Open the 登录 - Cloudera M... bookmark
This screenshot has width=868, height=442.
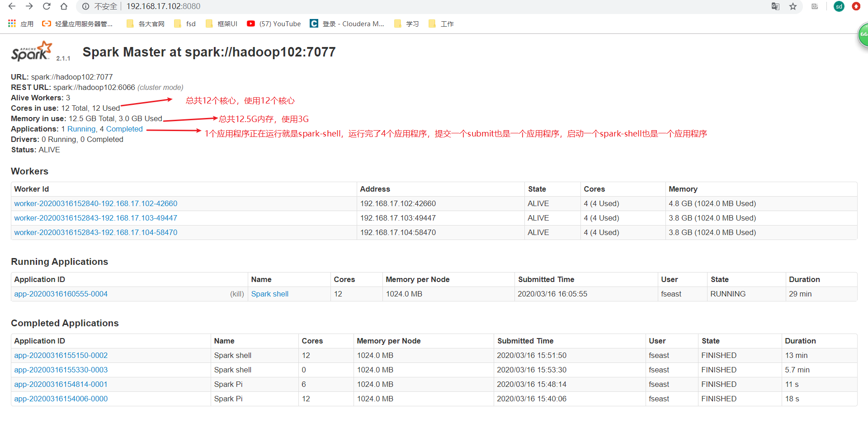point(347,24)
